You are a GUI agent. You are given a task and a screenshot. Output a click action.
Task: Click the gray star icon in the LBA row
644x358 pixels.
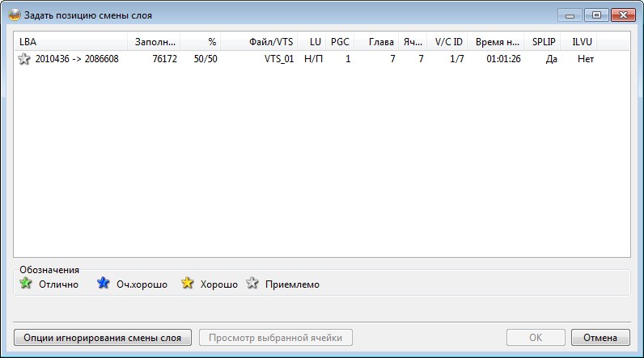24,59
